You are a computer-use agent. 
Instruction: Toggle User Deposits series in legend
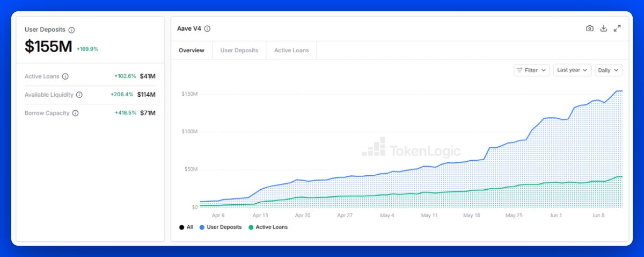click(x=221, y=227)
